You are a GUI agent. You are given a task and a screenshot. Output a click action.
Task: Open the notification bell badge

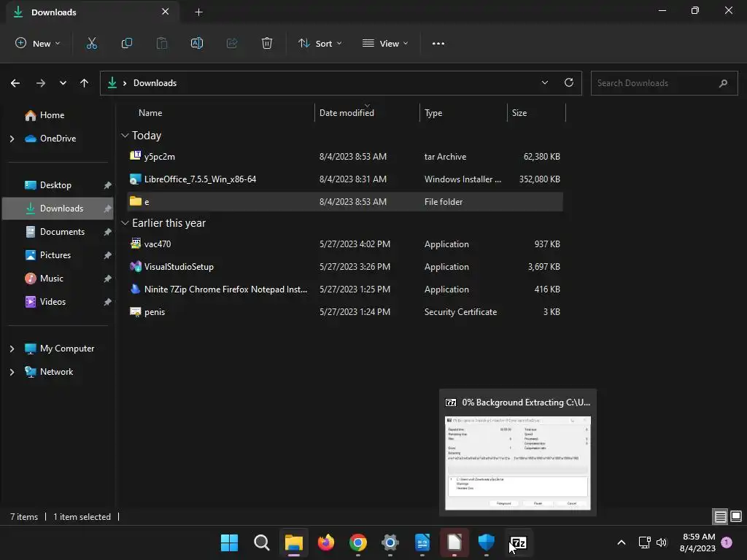coord(727,542)
